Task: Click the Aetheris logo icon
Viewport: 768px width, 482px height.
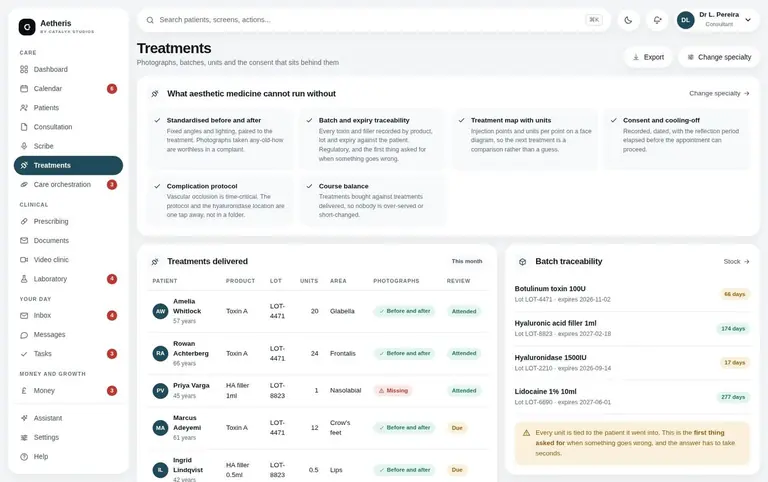Action: pos(27,27)
